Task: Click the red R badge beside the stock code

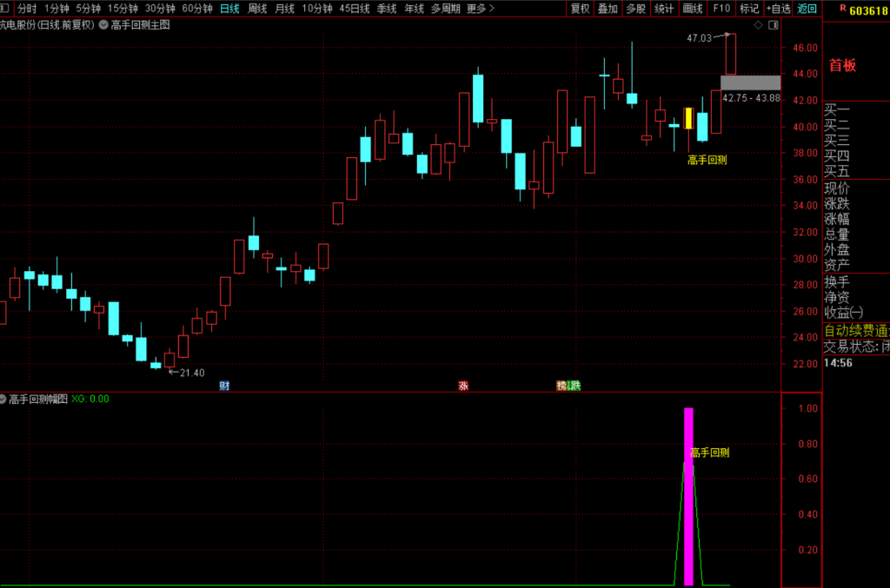Action: (x=842, y=9)
